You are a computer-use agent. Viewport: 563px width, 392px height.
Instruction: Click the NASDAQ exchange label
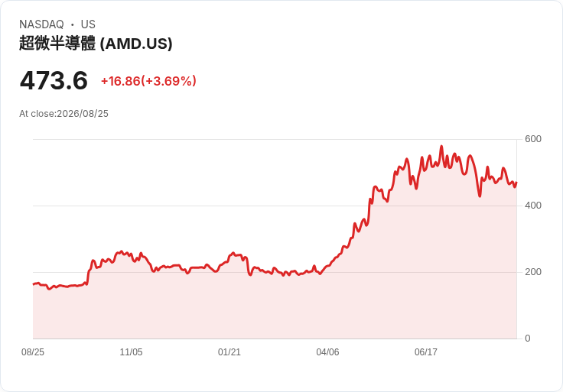tap(41, 24)
